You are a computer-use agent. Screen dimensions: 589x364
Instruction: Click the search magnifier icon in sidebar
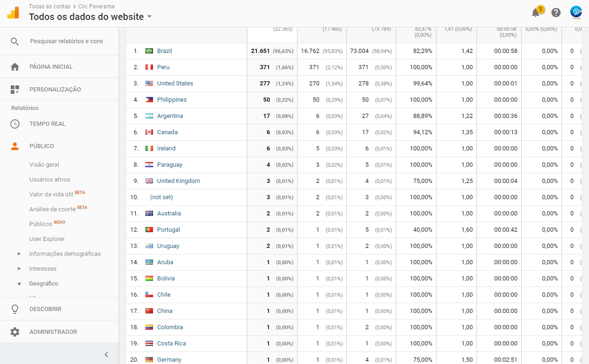click(x=15, y=41)
